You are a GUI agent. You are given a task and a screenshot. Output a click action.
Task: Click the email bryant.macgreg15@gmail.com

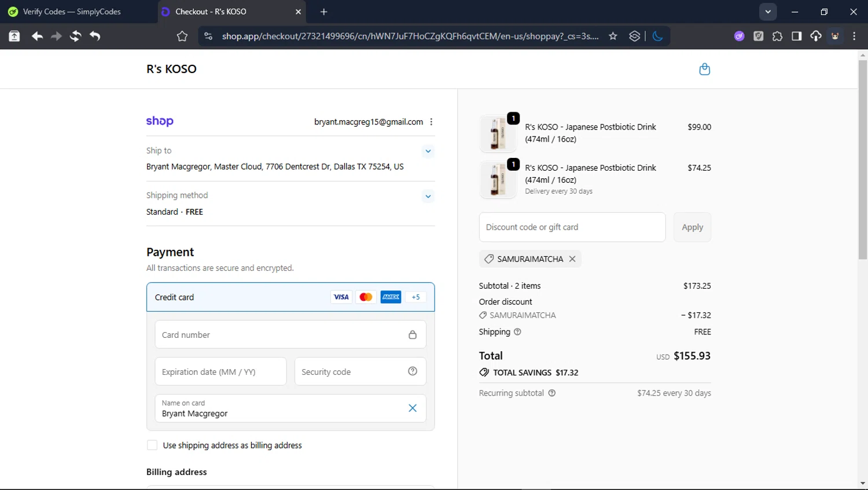coord(369,122)
